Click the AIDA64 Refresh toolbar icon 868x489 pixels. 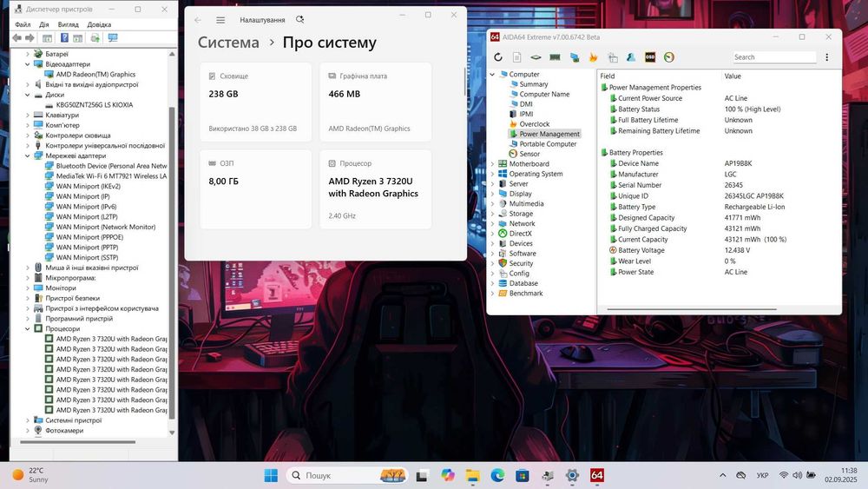[x=498, y=57]
